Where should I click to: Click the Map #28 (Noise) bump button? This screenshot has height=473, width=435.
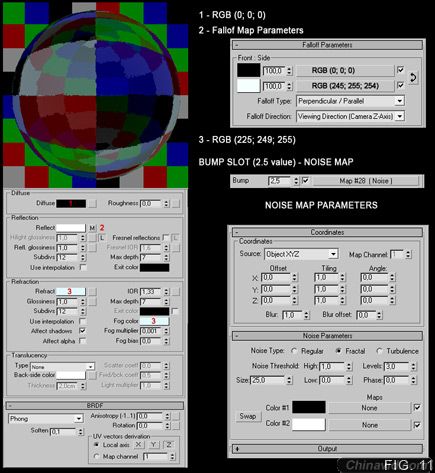[x=366, y=181]
